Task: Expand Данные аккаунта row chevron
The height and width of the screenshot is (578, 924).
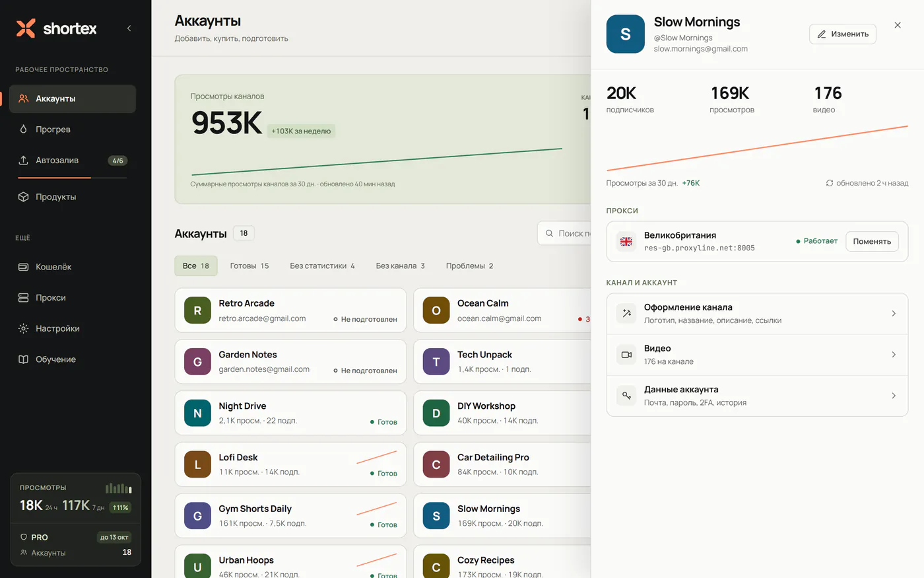Action: 894,396
